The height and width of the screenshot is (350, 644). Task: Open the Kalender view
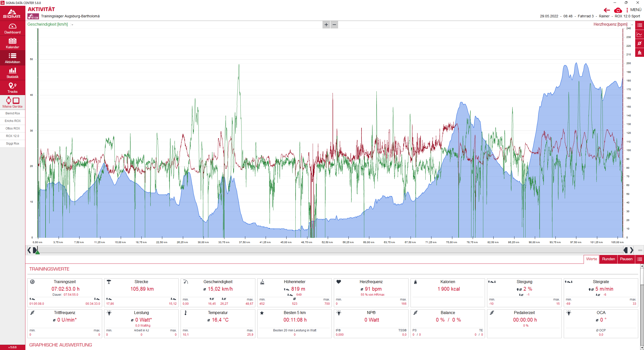(x=12, y=43)
